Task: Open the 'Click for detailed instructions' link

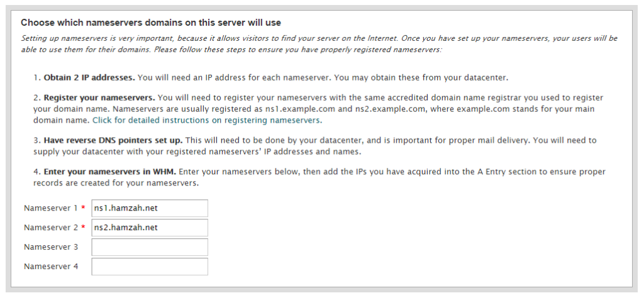Action: [151, 120]
